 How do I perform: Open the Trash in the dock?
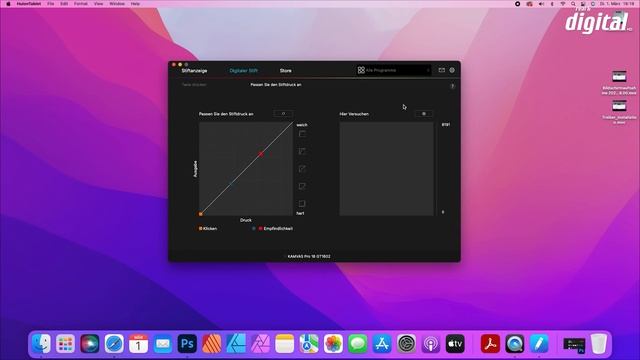click(x=599, y=344)
